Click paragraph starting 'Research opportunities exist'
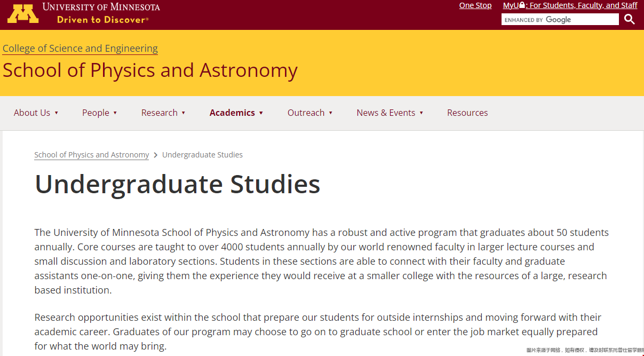This screenshot has width=644, height=356. tap(318, 331)
